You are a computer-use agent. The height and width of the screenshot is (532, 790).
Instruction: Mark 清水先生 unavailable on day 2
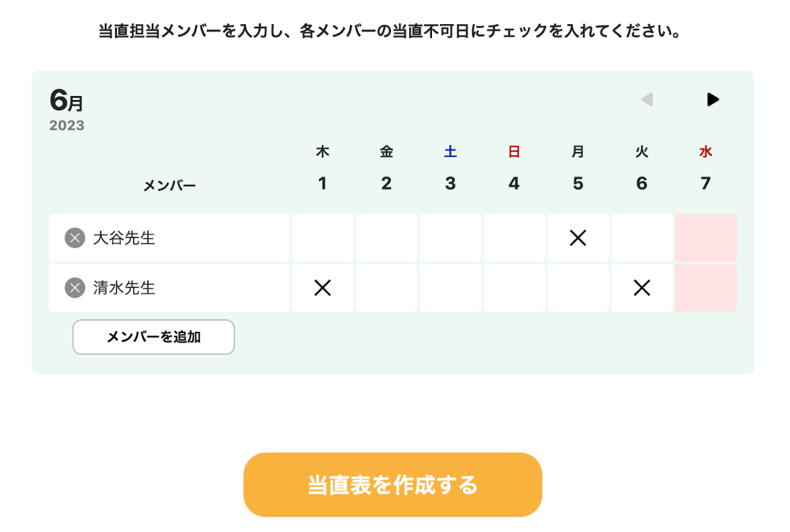tap(386, 288)
